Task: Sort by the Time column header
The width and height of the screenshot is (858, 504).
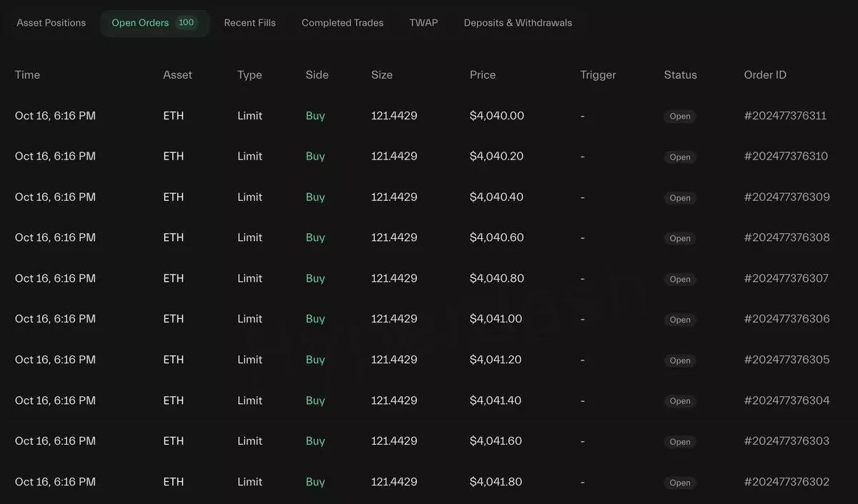Action: (27, 75)
